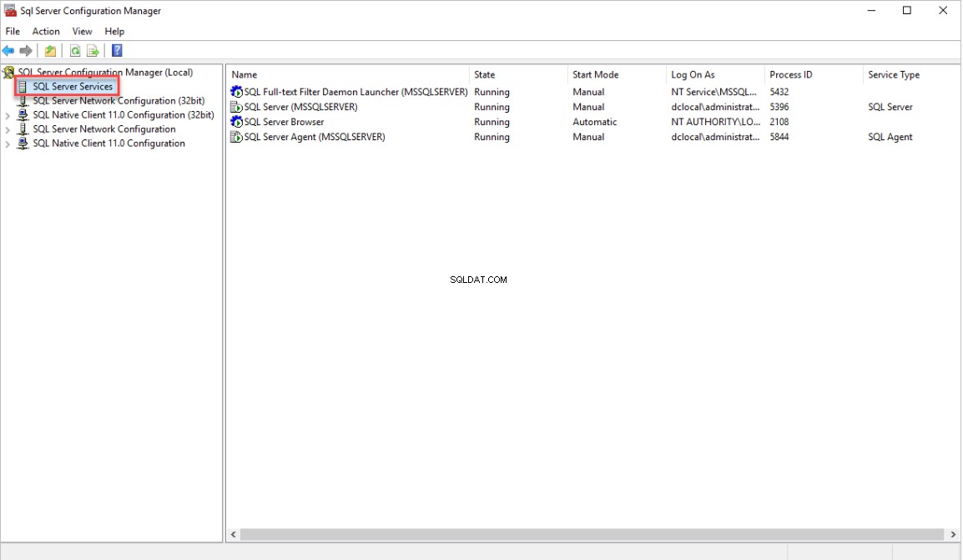Click the SQL Server Configuration Manager root icon
This screenshot has height=560, width=963.
click(x=8, y=73)
